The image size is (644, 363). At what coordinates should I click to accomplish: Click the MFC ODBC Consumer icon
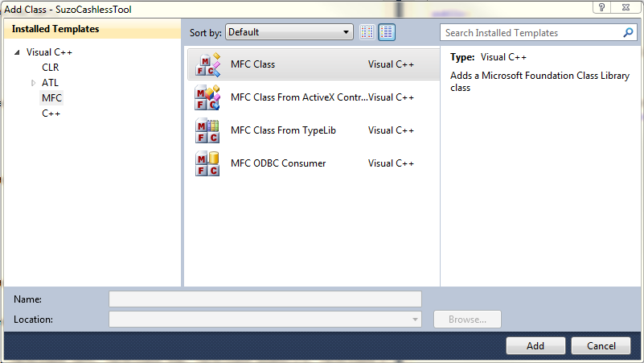[207, 163]
